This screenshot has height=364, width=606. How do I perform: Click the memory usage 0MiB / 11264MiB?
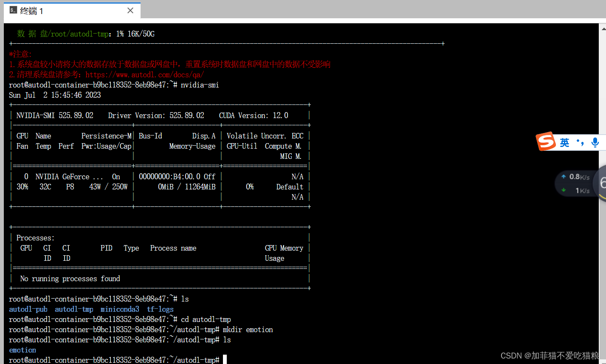coord(187,187)
